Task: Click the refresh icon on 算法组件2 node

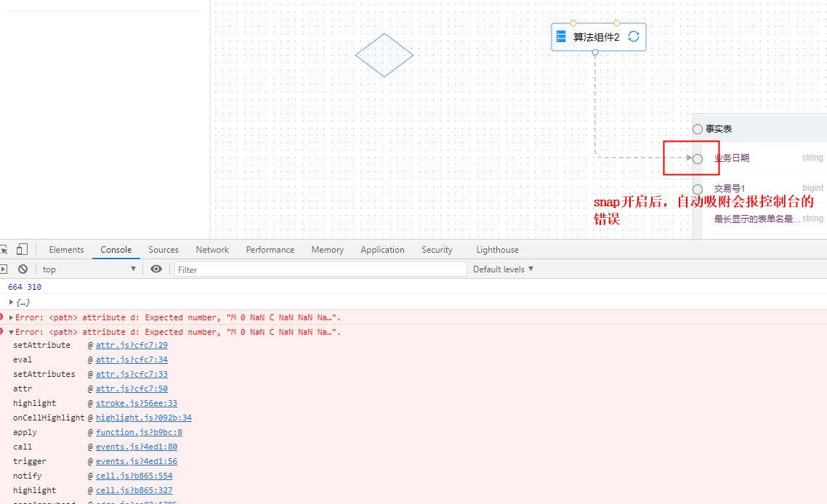Action: point(634,36)
